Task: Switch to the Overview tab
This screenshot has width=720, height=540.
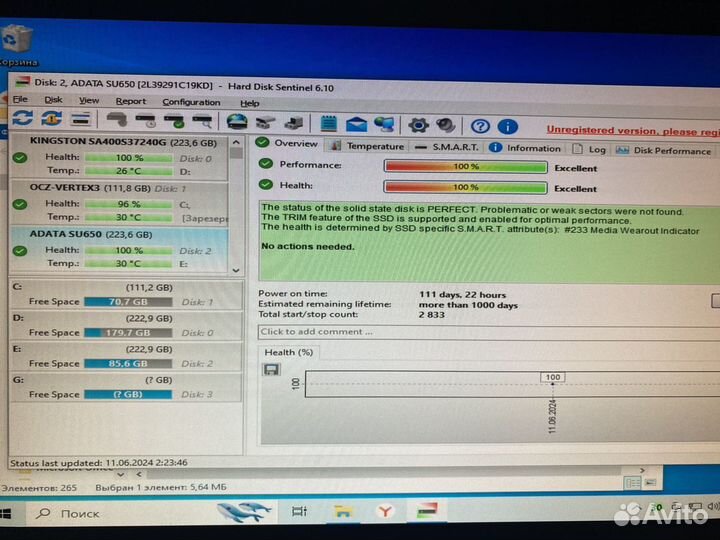Action: pyautogui.click(x=287, y=143)
